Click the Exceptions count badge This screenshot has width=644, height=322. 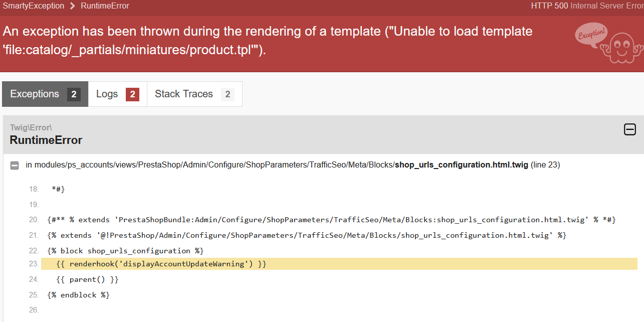click(74, 94)
